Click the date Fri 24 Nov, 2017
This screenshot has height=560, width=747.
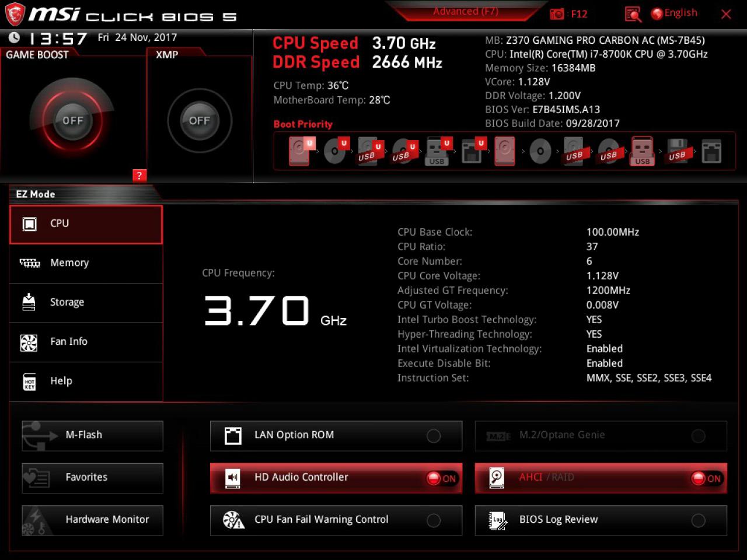pos(137,37)
